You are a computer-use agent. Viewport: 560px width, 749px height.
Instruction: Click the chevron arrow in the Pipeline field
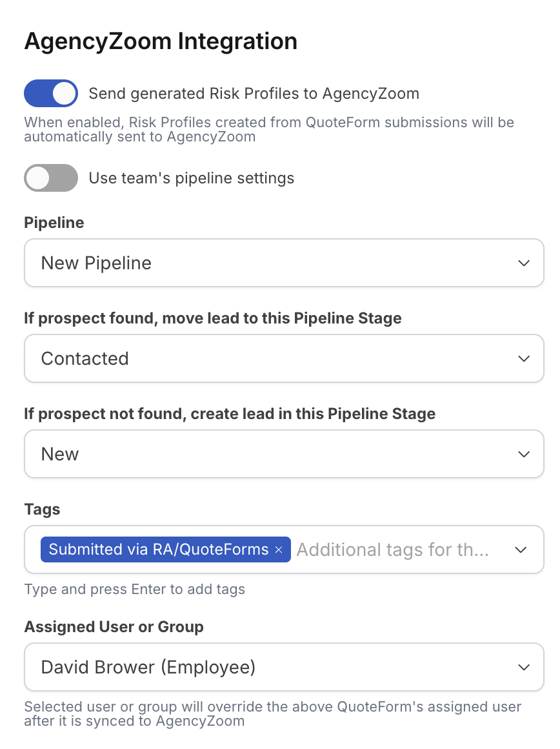click(524, 263)
